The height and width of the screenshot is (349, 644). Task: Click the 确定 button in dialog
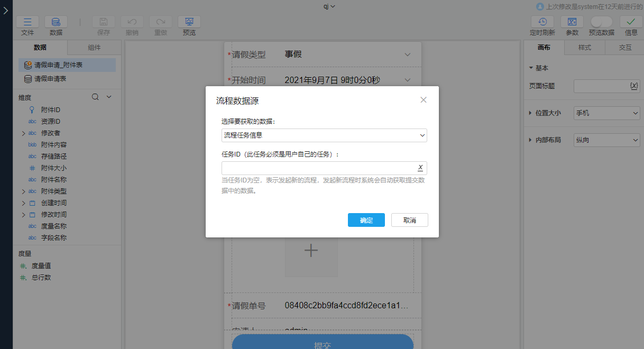366,220
